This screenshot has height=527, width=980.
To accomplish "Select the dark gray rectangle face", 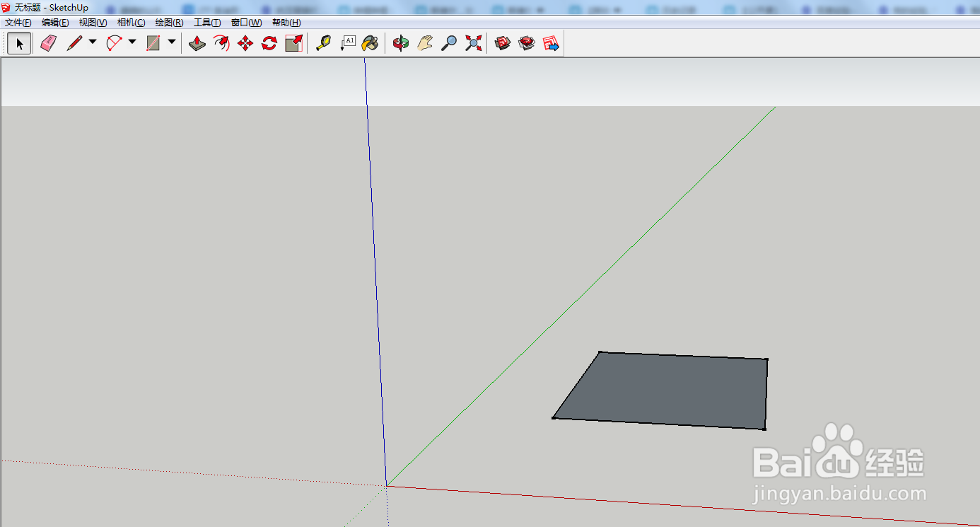I will (x=668, y=390).
